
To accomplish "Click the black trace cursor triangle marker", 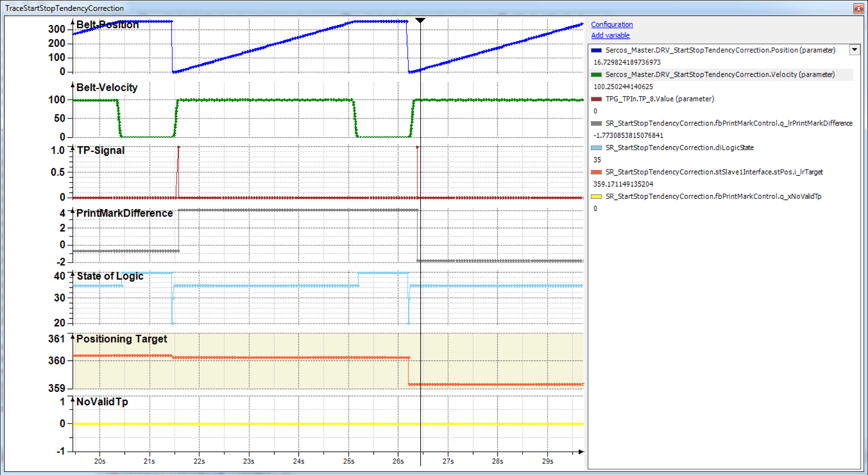I will 420,20.
